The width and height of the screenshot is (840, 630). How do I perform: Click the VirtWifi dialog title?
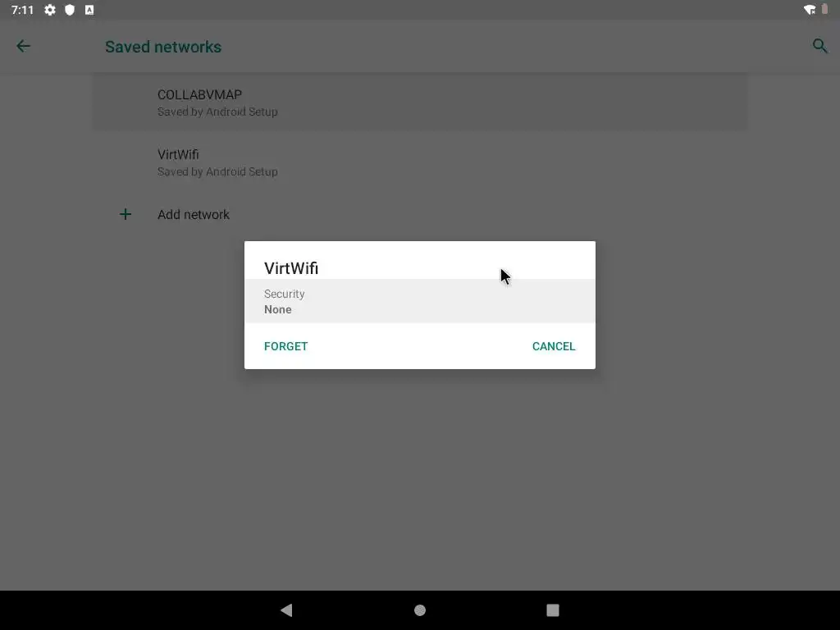[x=291, y=268]
